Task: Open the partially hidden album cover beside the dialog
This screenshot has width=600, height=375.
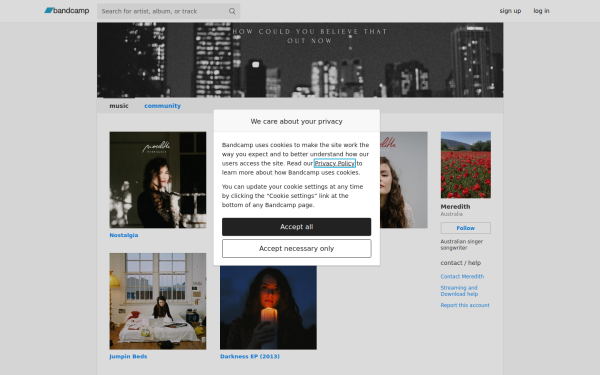Action: pyautogui.click(x=404, y=180)
